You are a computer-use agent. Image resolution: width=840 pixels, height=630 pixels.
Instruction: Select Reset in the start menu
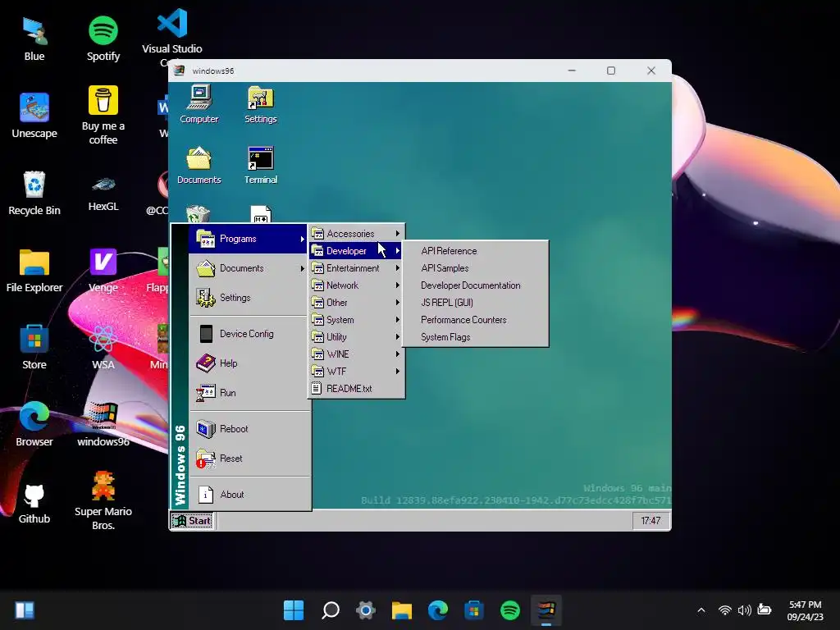tap(249, 459)
